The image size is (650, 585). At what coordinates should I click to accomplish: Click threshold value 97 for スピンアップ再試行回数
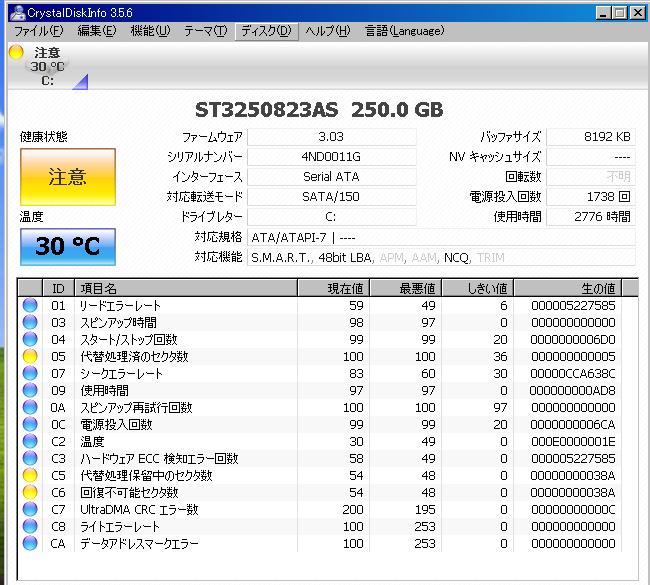[x=500, y=408]
